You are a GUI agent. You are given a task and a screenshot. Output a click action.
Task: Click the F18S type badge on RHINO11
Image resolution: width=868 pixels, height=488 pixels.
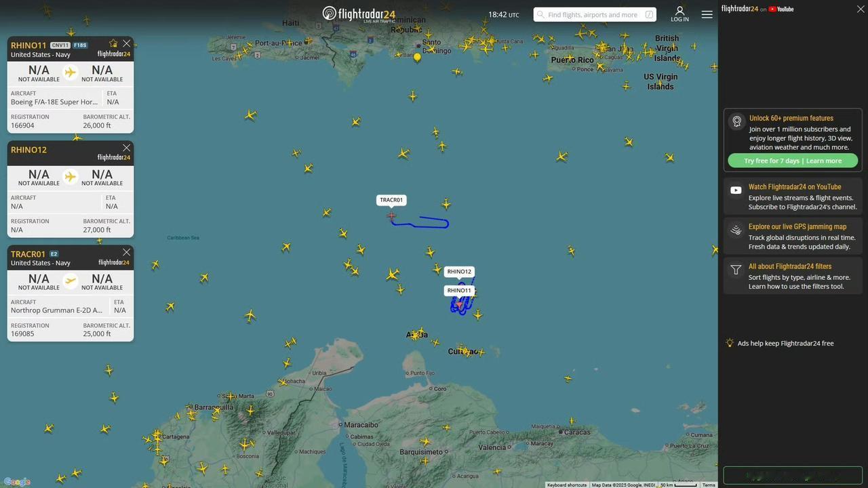(x=80, y=45)
